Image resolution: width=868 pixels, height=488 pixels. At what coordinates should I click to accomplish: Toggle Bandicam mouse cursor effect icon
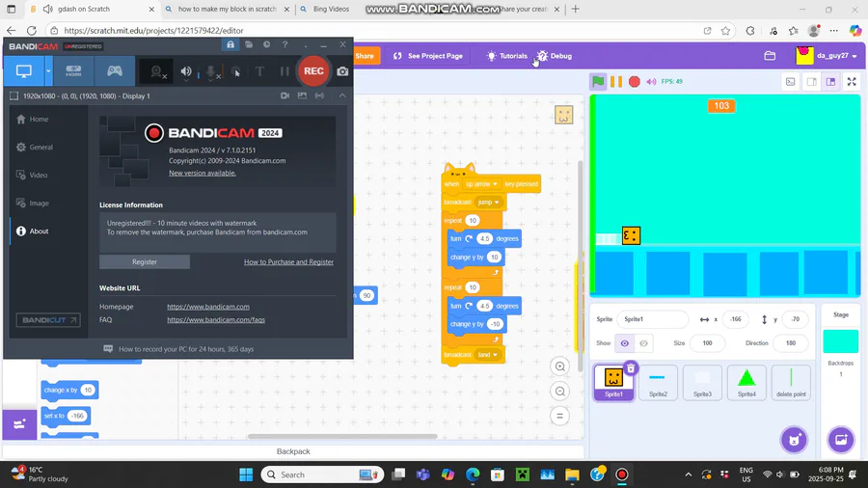[x=236, y=71]
